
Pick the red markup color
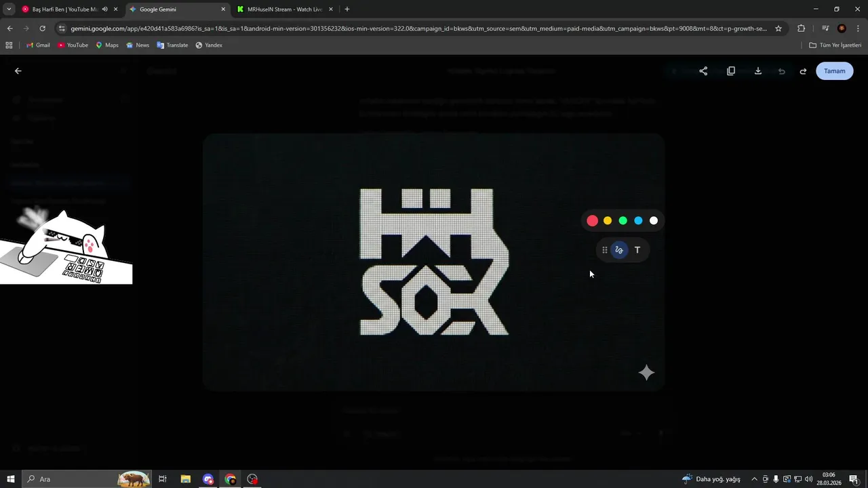point(592,220)
